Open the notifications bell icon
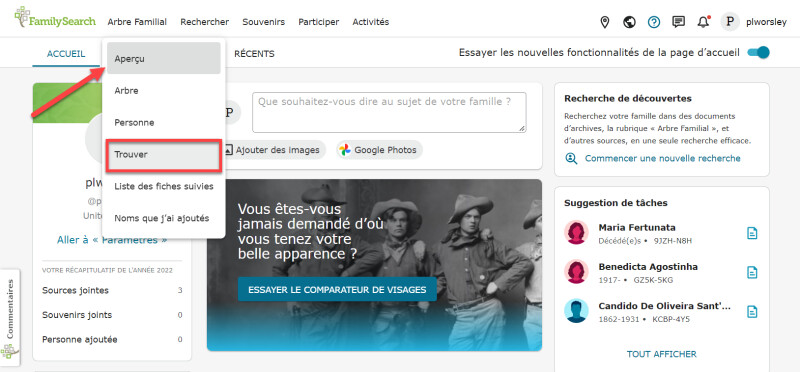 point(704,22)
